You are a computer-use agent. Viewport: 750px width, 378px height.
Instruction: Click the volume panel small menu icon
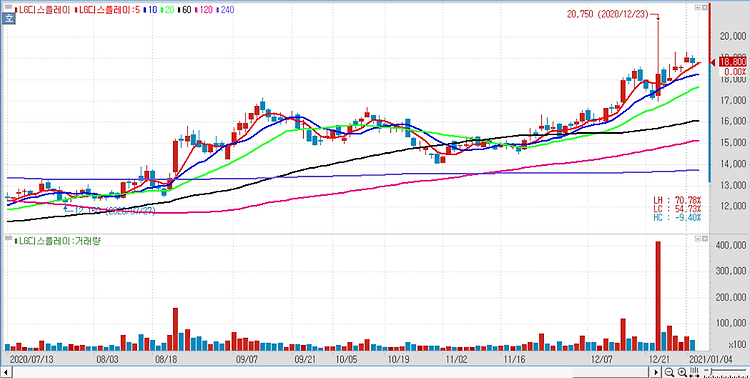(x=8, y=238)
